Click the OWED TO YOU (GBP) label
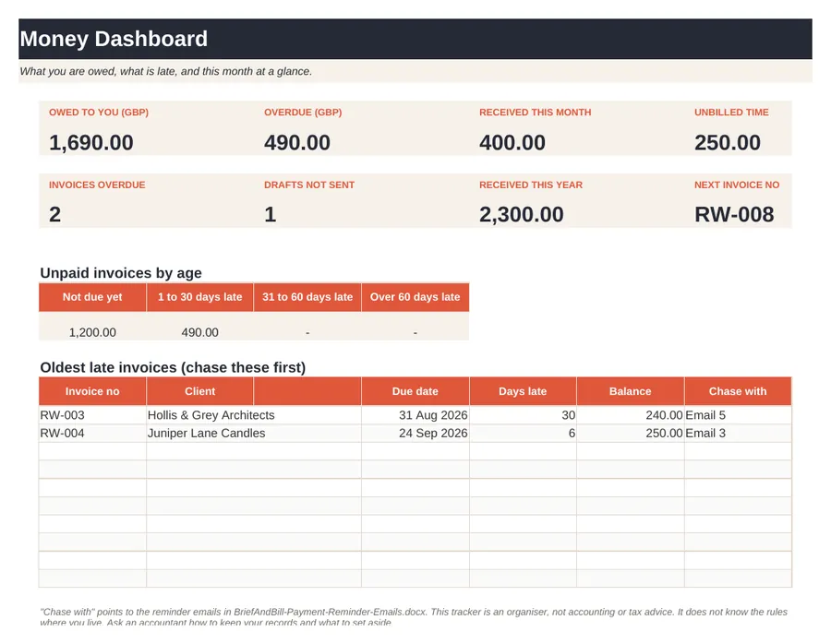Image resolution: width=831 pixels, height=644 pixels. [x=99, y=113]
